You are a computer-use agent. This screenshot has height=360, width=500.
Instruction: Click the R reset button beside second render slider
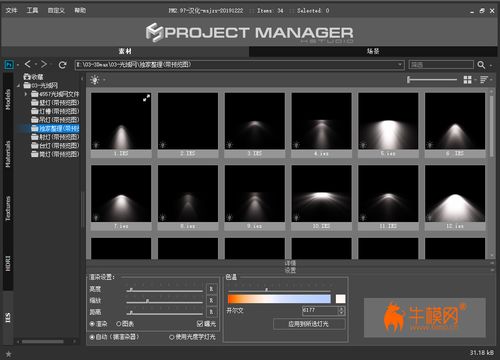pyautogui.click(x=211, y=300)
